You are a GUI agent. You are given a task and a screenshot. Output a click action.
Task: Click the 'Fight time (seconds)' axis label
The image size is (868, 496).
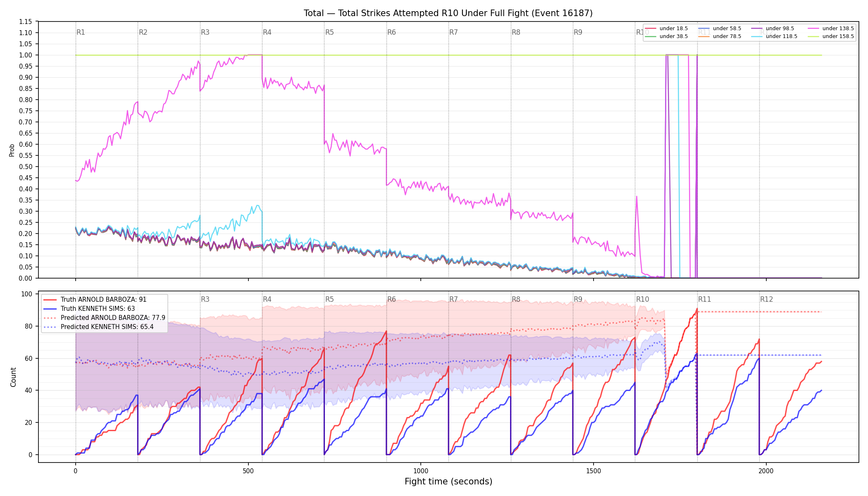click(x=448, y=482)
